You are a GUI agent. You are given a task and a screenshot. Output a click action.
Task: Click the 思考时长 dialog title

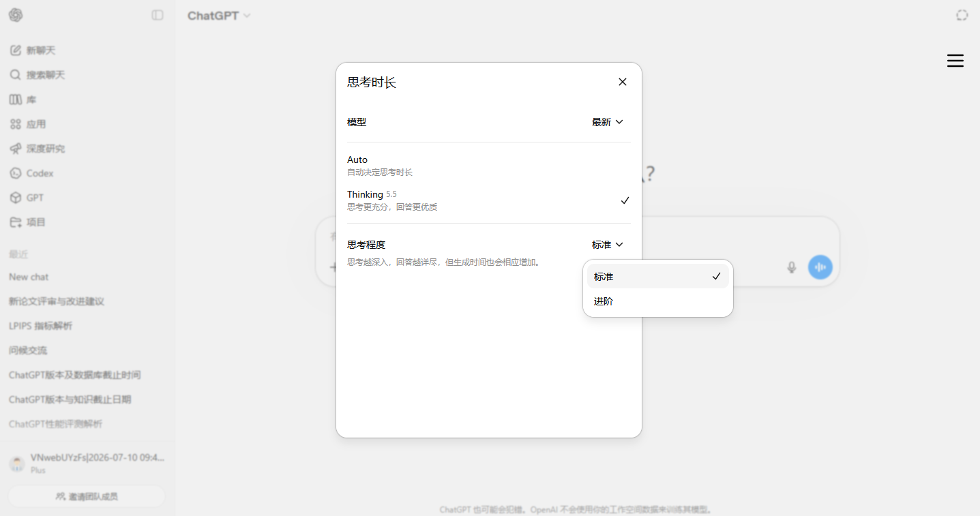(x=372, y=82)
